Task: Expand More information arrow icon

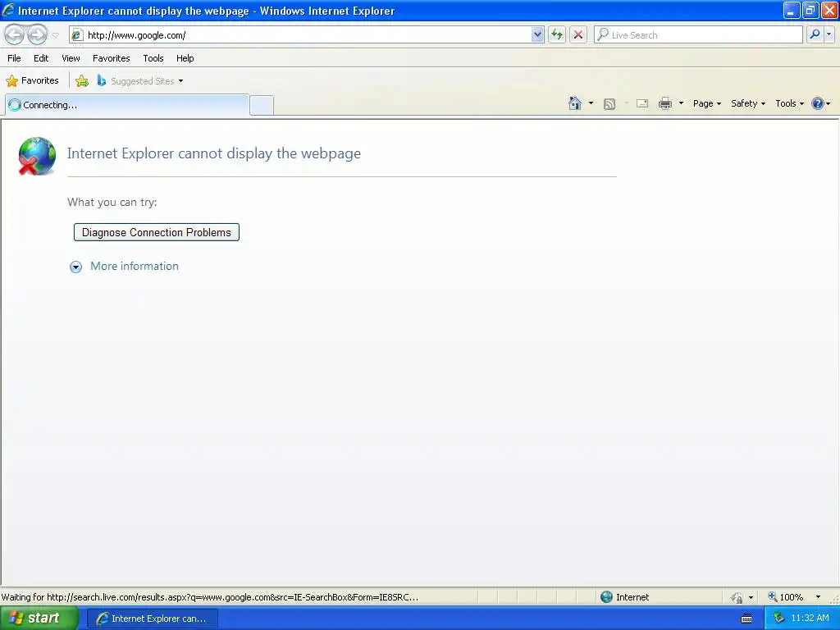Action: [76, 267]
